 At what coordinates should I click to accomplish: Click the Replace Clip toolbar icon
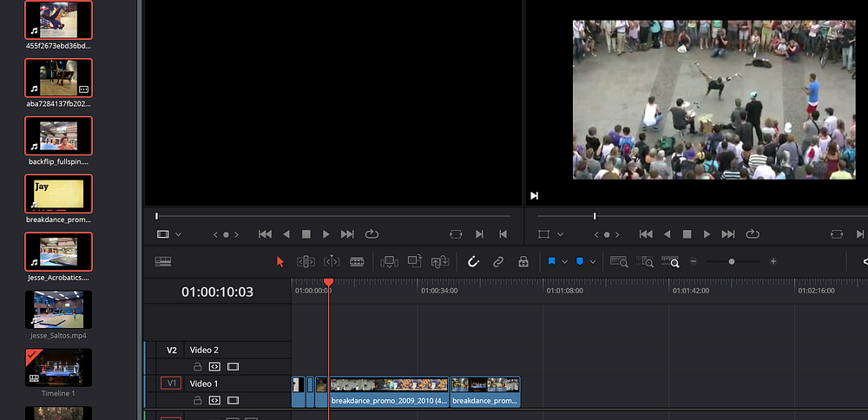click(439, 261)
